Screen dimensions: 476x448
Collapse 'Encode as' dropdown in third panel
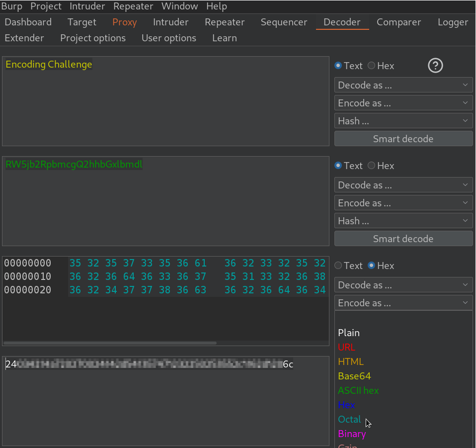click(x=403, y=303)
